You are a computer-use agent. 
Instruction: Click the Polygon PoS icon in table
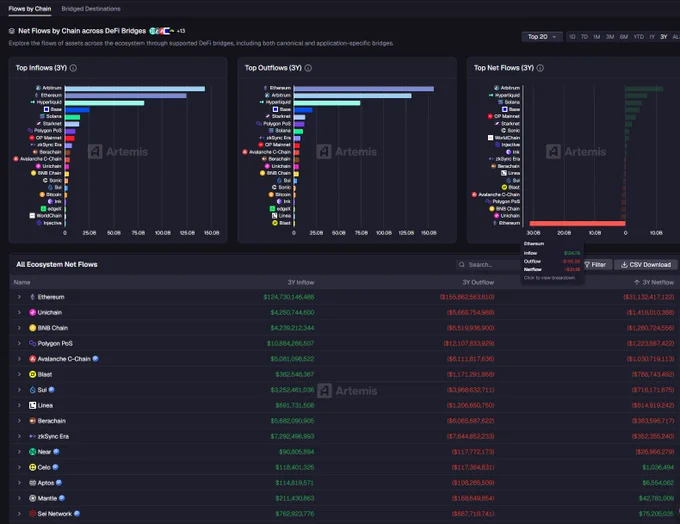pos(33,344)
